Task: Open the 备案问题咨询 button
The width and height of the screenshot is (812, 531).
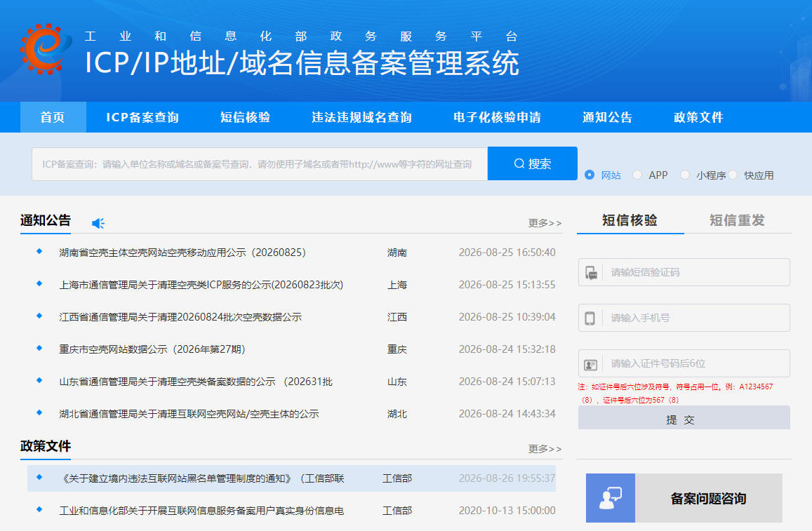Action: coord(684,498)
